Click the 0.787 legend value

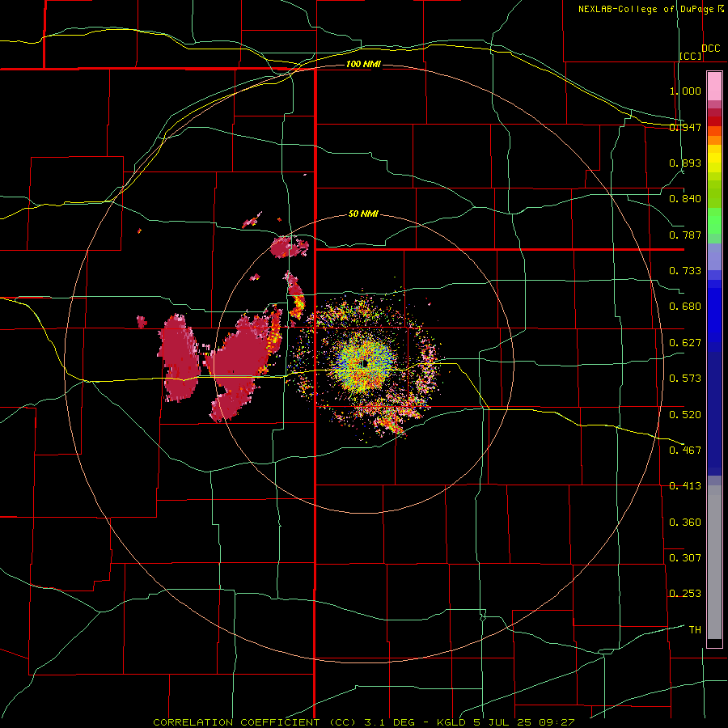685,235
